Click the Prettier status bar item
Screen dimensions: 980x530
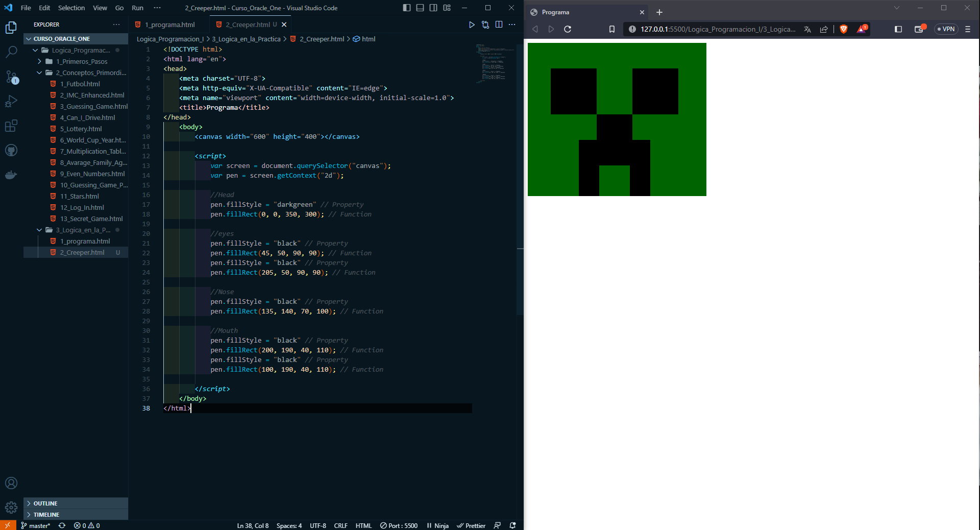[x=471, y=525]
